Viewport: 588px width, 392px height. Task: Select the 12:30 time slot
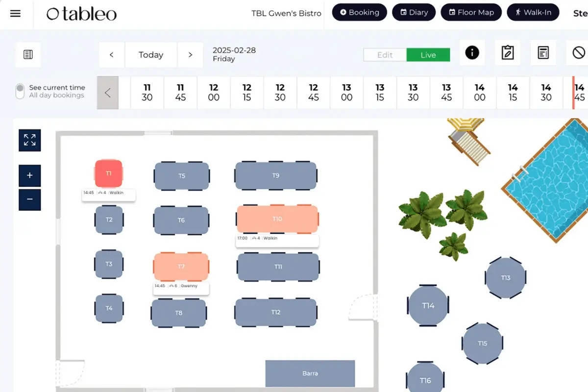pyautogui.click(x=280, y=93)
